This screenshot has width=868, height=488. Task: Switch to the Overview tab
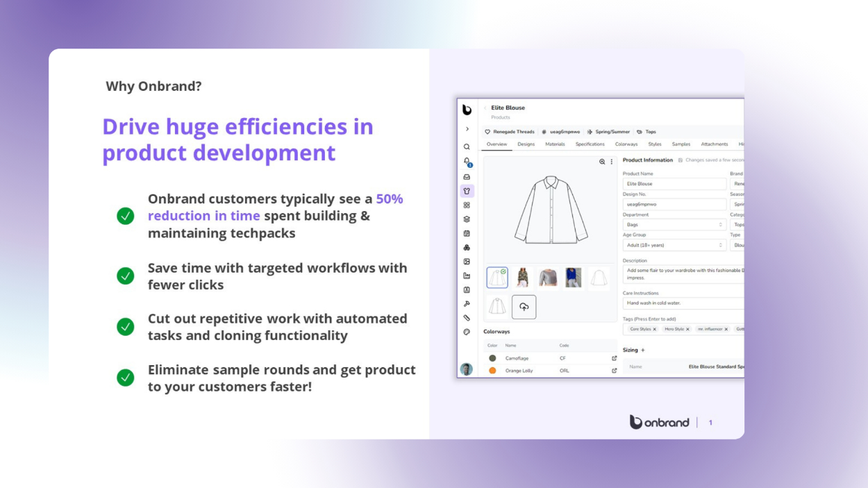[496, 144]
